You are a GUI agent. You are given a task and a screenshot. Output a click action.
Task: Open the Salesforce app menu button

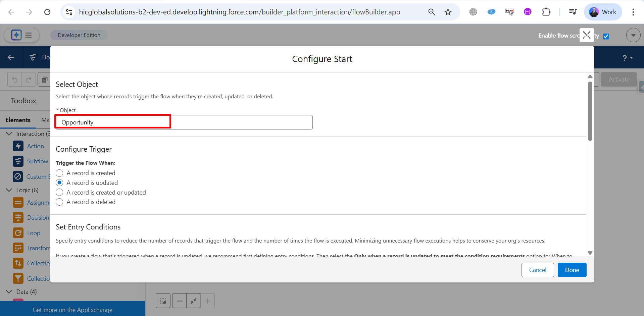click(x=21, y=35)
